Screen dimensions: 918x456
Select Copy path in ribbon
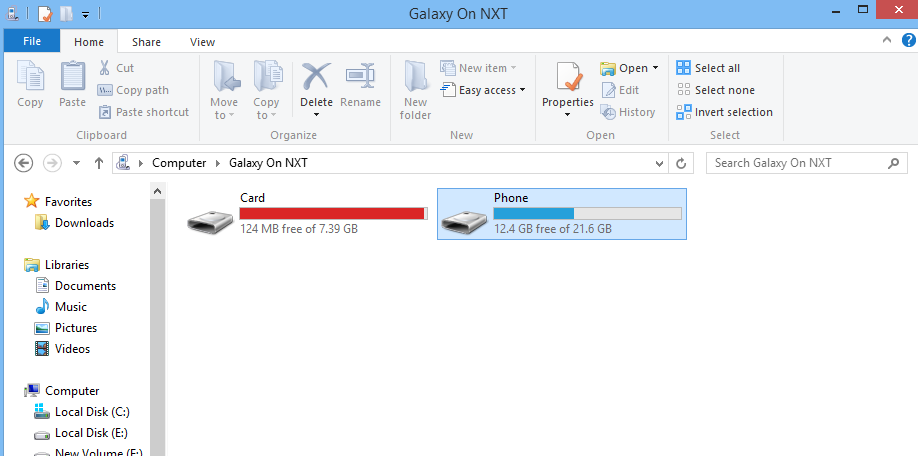[x=133, y=90]
